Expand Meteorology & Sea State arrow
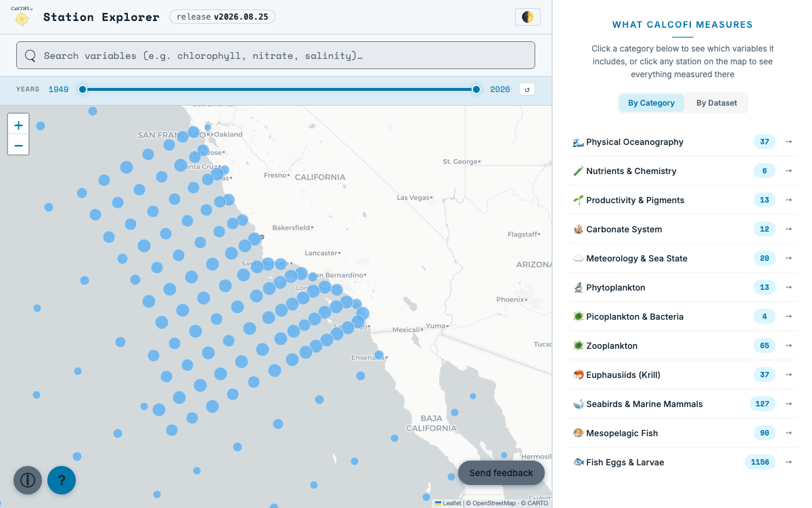The width and height of the screenshot is (812, 508). tap(788, 258)
